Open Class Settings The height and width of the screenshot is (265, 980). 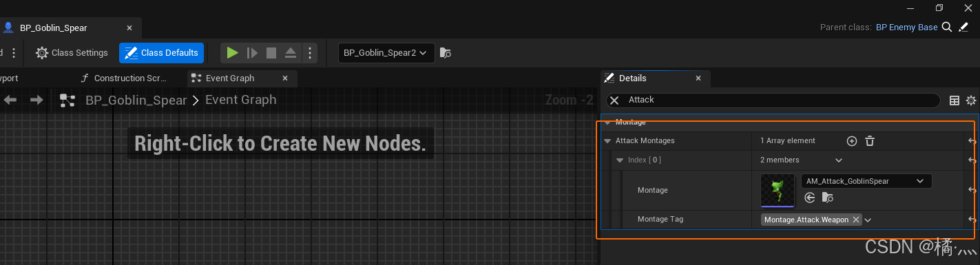click(72, 53)
